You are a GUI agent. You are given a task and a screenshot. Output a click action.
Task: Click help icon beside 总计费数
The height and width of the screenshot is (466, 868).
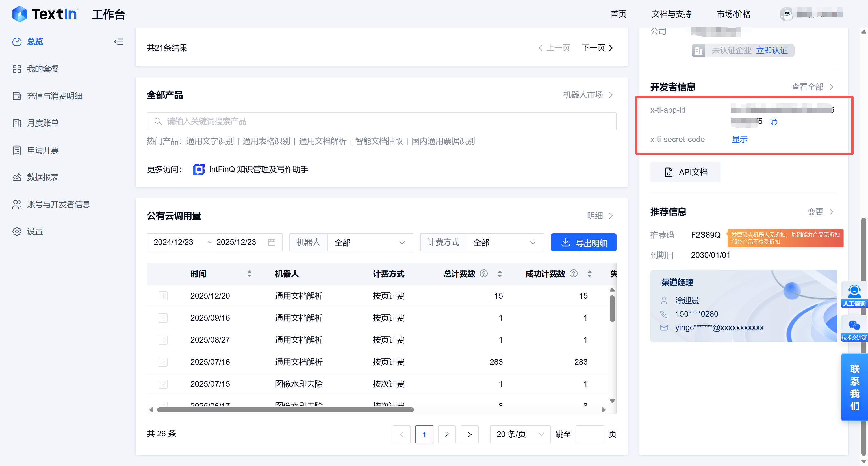[483, 273]
